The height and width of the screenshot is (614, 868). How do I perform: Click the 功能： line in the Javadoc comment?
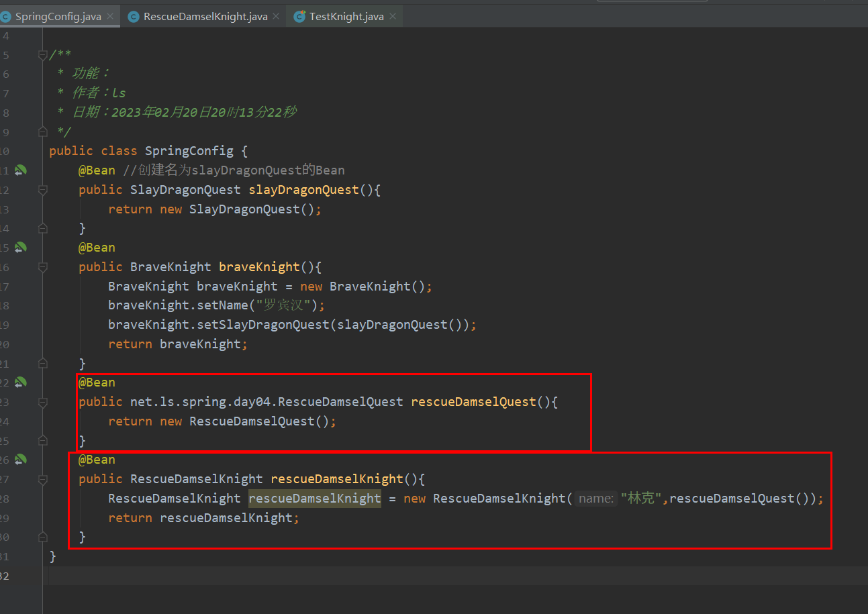(x=84, y=74)
